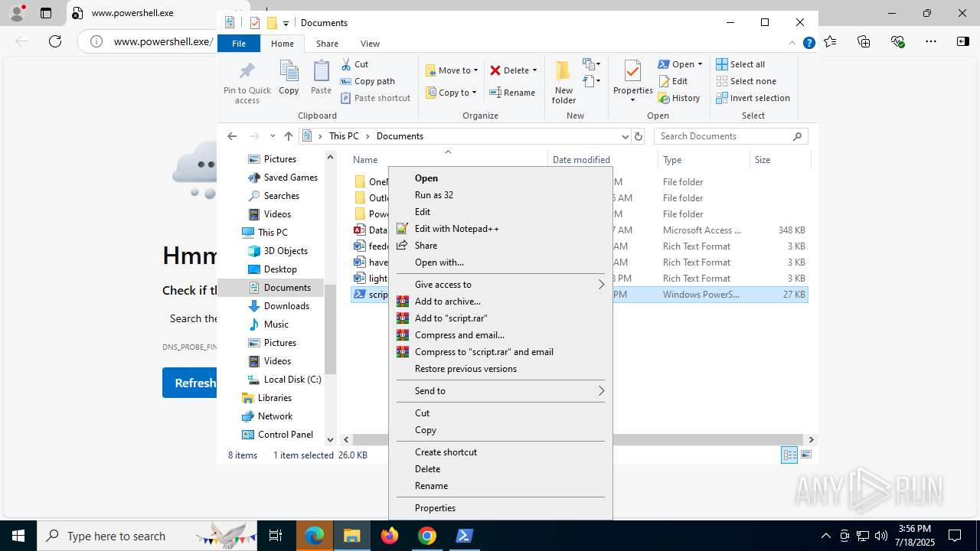
Task: Choose Properties in context menu
Action: point(501,508)
